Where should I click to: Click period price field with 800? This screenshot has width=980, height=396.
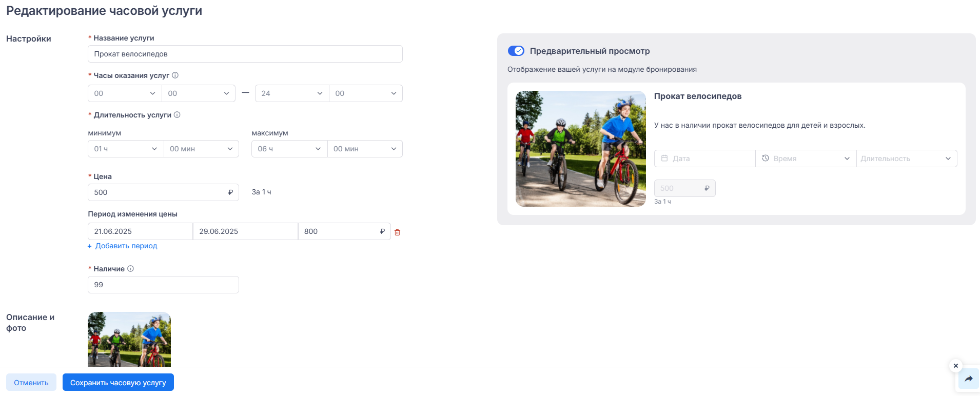344,231
